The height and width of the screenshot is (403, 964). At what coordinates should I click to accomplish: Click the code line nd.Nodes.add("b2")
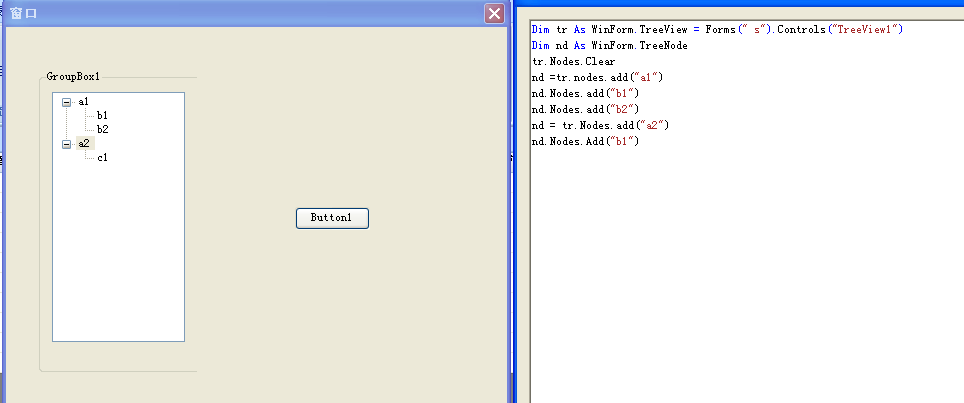point(586,109)
